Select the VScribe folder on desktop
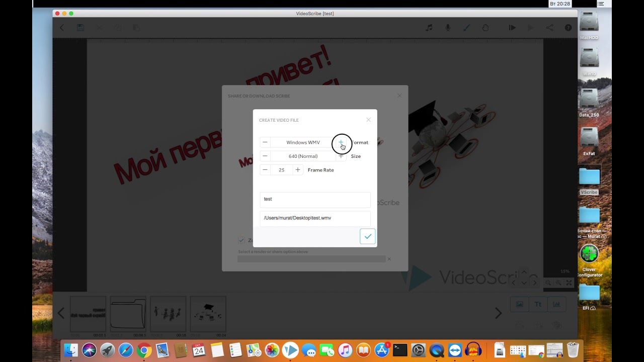The width and height of the screenshot is (644, 362). point(589,180)
